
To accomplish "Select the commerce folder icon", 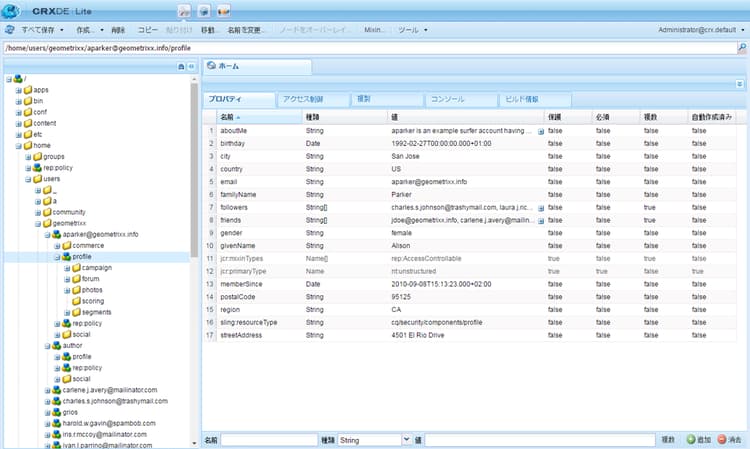I will (66, 245).
